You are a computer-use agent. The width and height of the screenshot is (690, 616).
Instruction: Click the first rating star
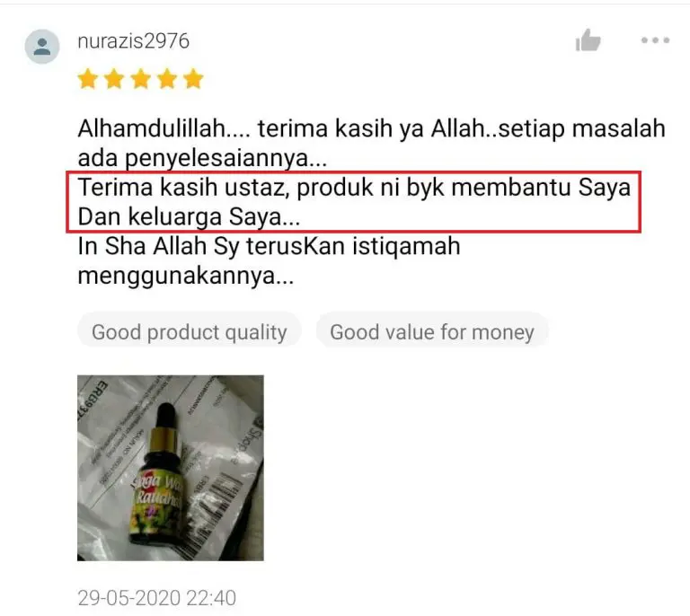coord(88,79)
